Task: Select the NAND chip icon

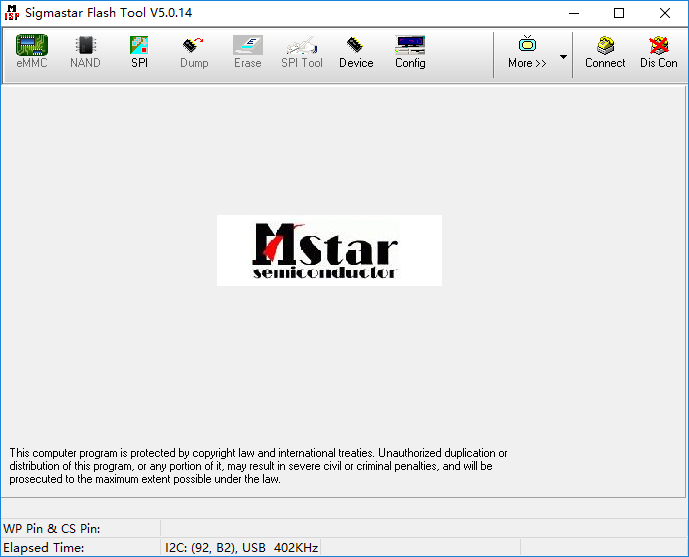Action: [x=85, y=52]
